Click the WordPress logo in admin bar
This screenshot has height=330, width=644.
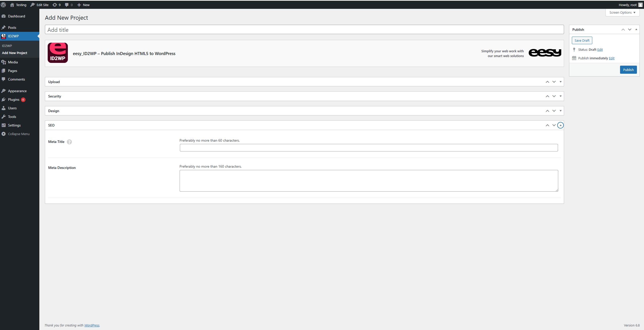3,5
